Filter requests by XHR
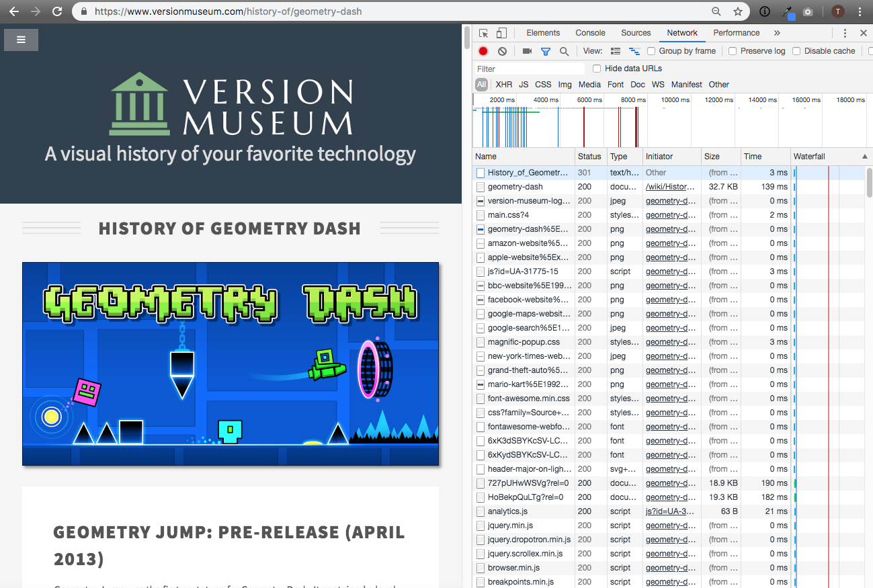This screenshot has width=873, height=588. 504,85
